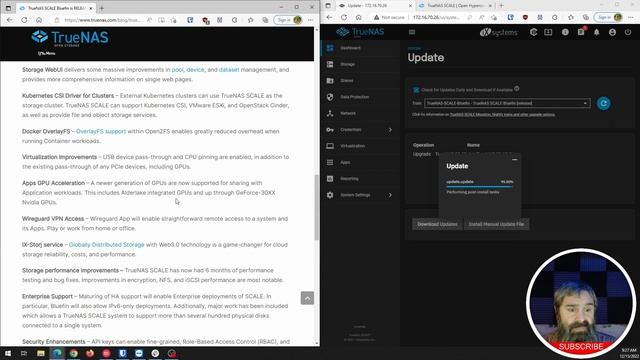The height and width of the screenshot is (360, 640).
Task: Open the power menu icon
Action: 628,32
